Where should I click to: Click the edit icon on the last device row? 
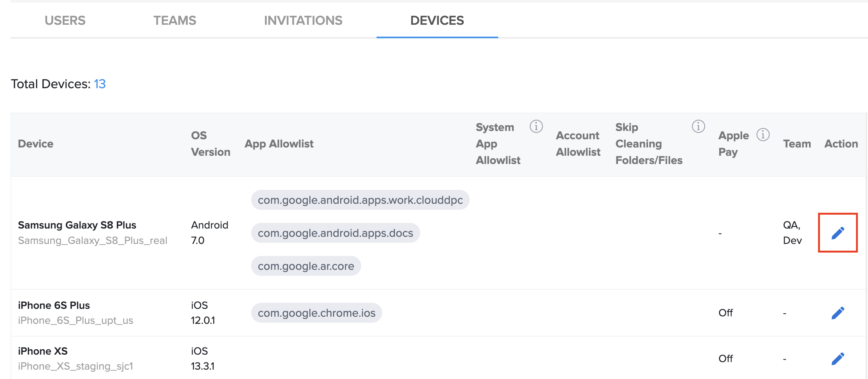pos(838,358)
